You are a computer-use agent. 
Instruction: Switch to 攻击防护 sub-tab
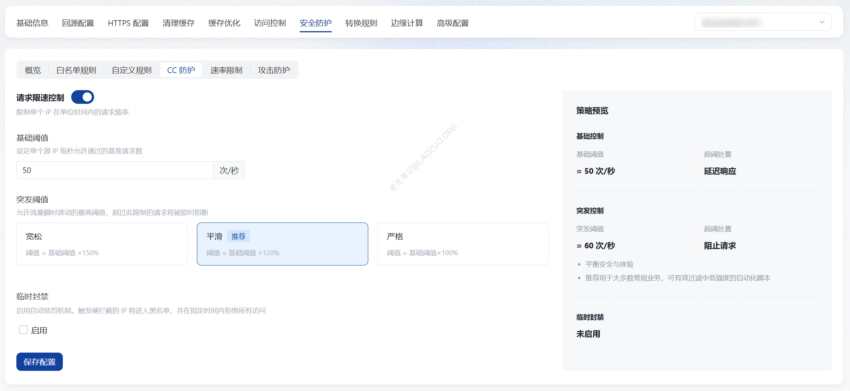click(x=274, y=70)
